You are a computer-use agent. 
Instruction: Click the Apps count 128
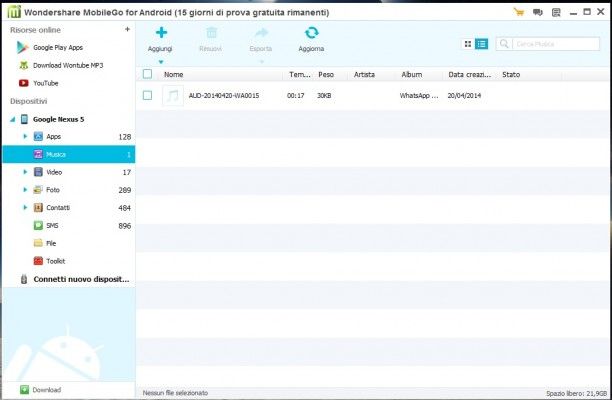(125, 137)
